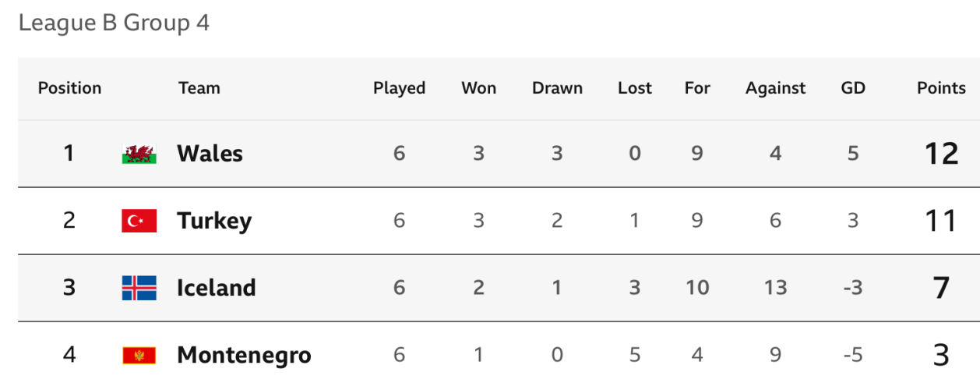Image resolution: width=980 pixels, height=390 pixels.
Task: Click the Drawn column header
Action: (x=557, y=88)
